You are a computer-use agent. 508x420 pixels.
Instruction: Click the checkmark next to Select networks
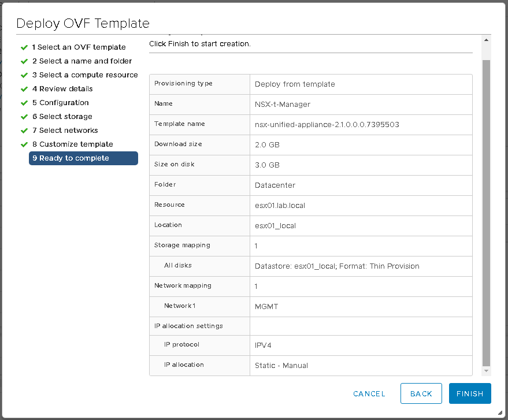pyautogui.click(x=24, y=131)
